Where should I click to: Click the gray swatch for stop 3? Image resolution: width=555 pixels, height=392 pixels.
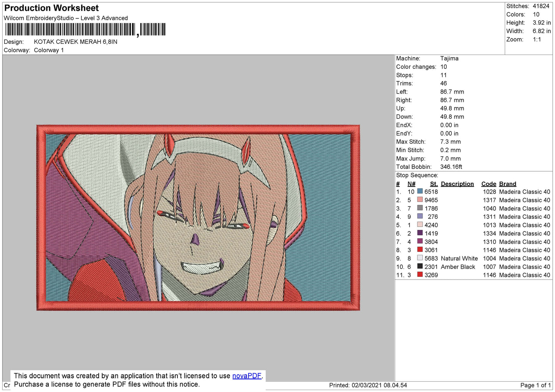tap(420, 208)
